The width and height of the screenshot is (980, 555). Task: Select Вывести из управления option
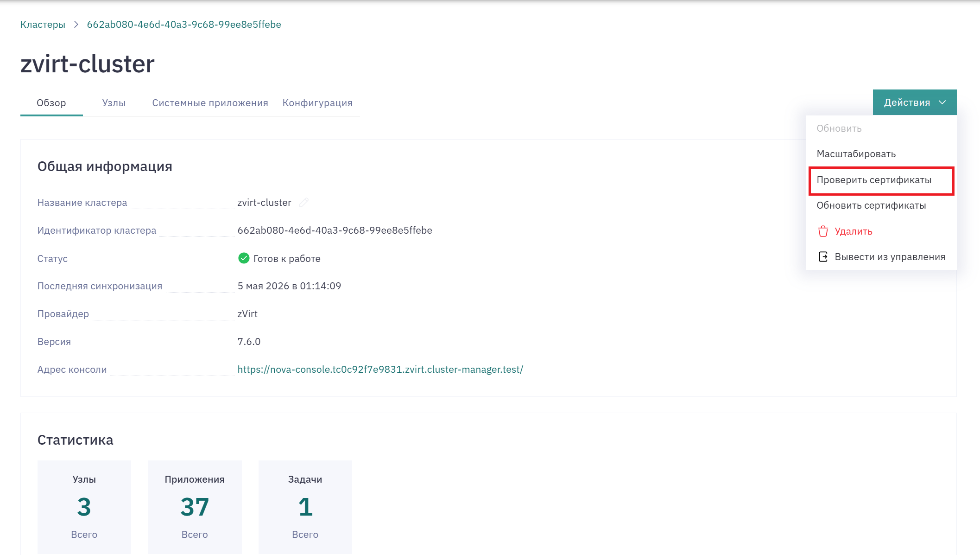881,257
